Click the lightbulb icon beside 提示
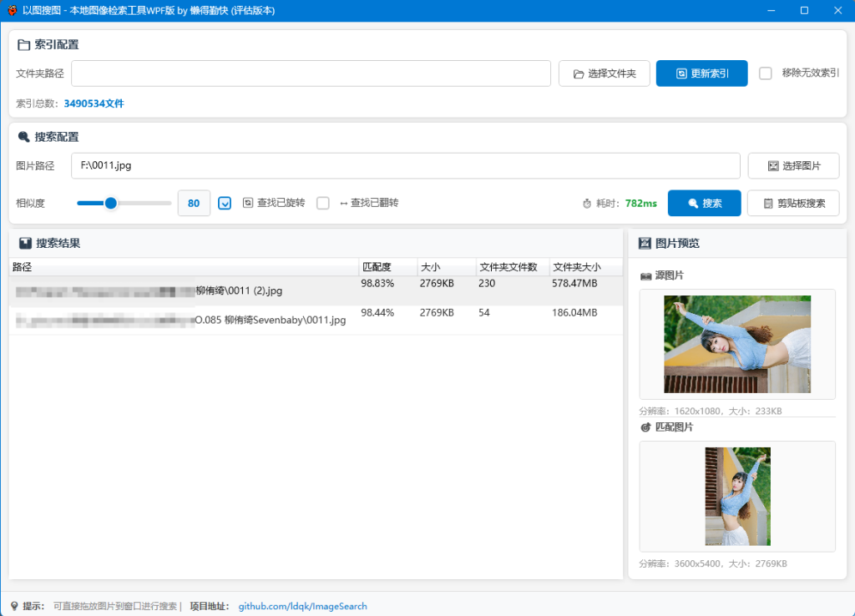855x616 pixels. coord(13,606)
